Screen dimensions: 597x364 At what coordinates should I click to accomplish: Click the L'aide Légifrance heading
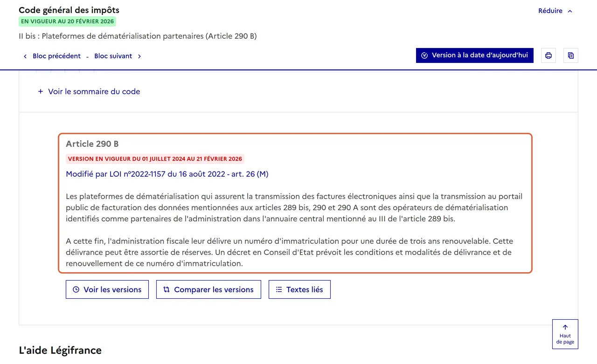pyautogui.click(x=60, y=350)
